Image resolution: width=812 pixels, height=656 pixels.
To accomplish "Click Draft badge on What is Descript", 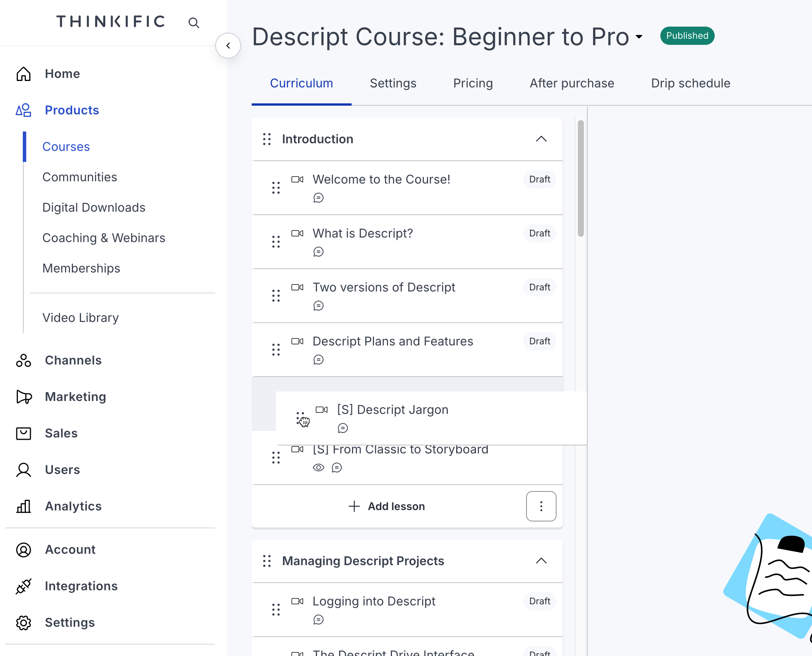I will [539, 233].
